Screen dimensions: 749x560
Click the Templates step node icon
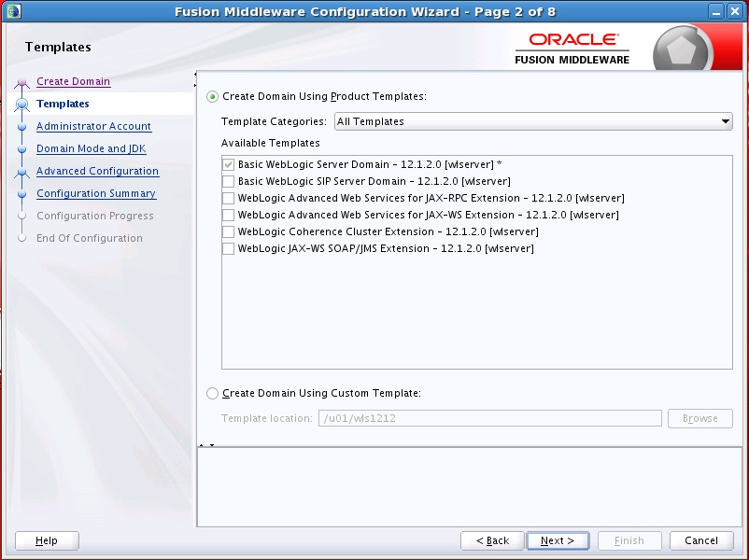pos(21,105)
